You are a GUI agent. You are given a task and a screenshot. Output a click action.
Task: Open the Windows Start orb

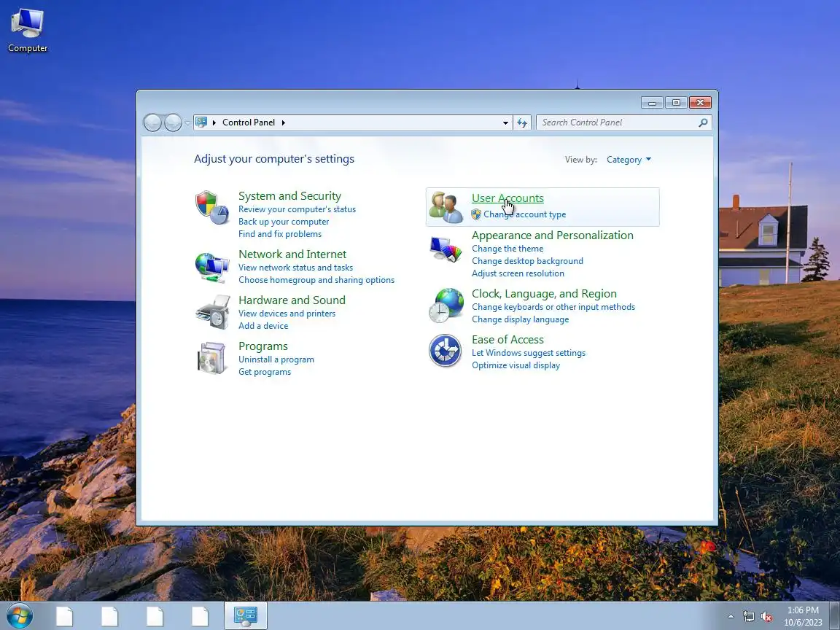[x=19, y=616]
